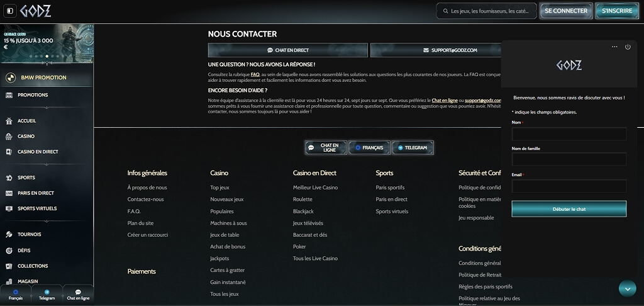Follow the FAQ link in text

255,74
